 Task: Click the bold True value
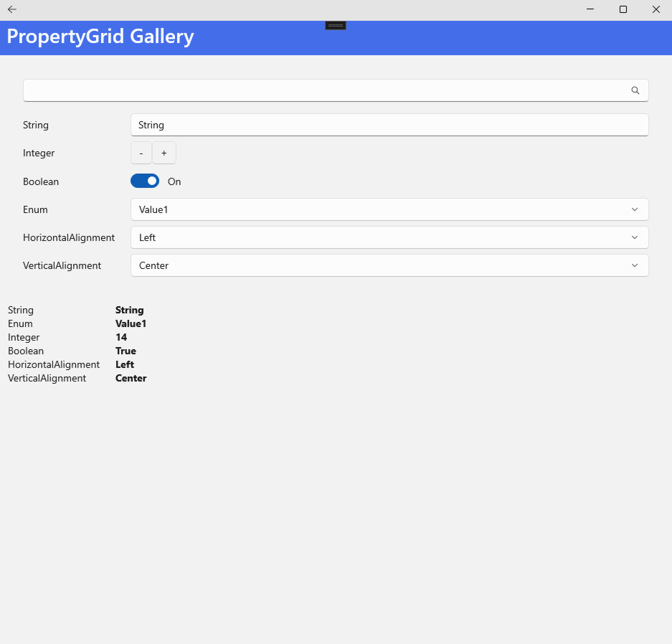(126, 351)
